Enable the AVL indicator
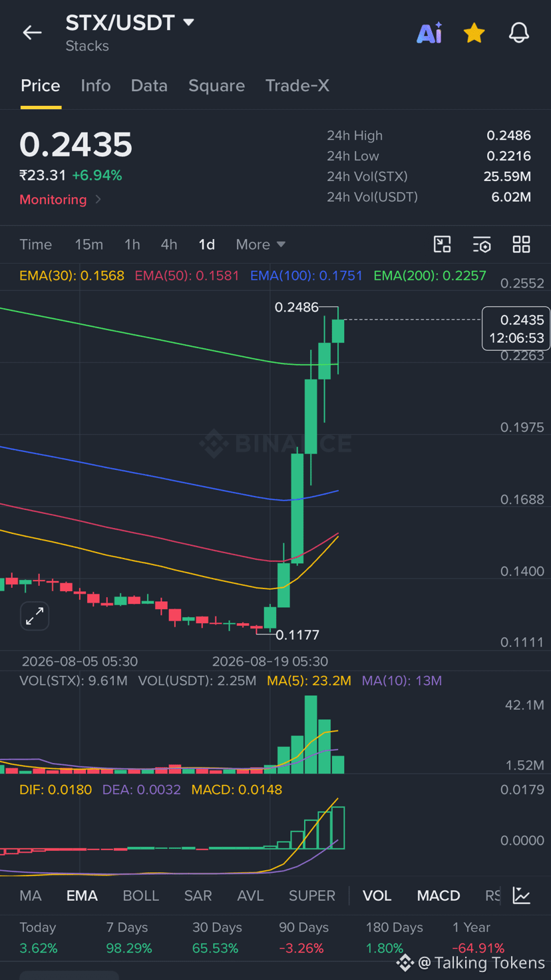Image resolution: width=551 pixels, height=980 pixels. (x=250, y=895)
